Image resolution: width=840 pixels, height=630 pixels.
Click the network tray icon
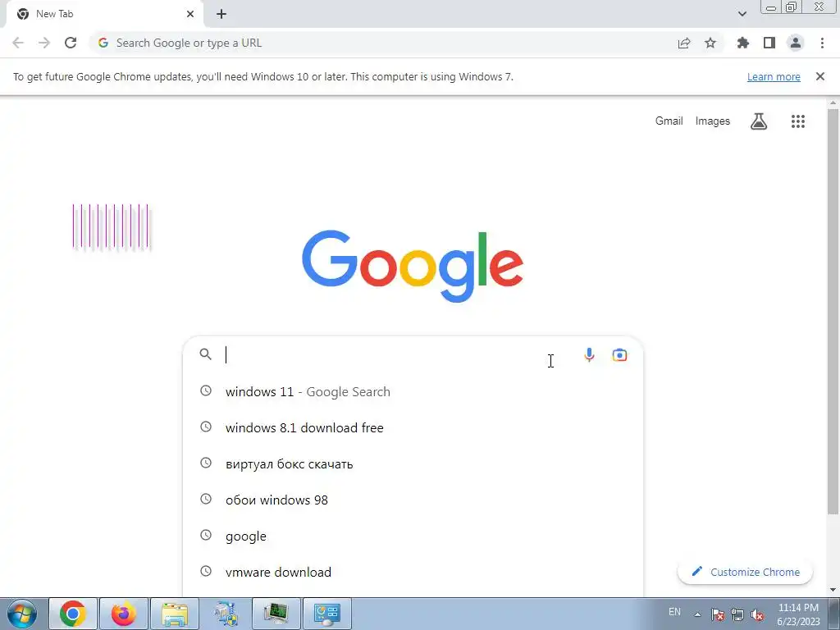(737, 614)
